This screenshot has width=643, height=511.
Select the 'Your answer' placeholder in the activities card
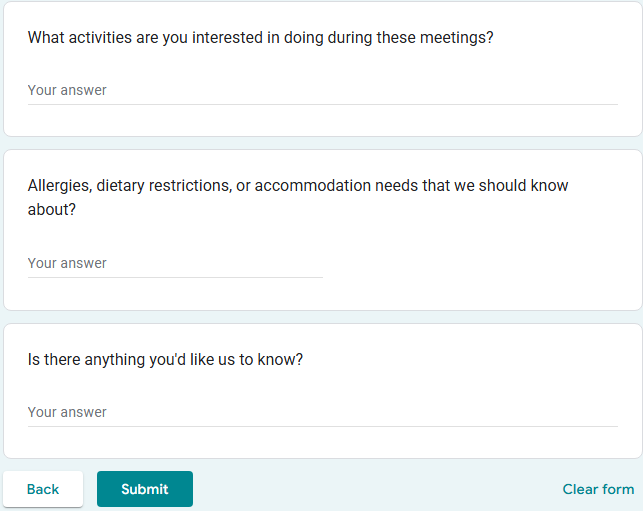tap(67, 90)
